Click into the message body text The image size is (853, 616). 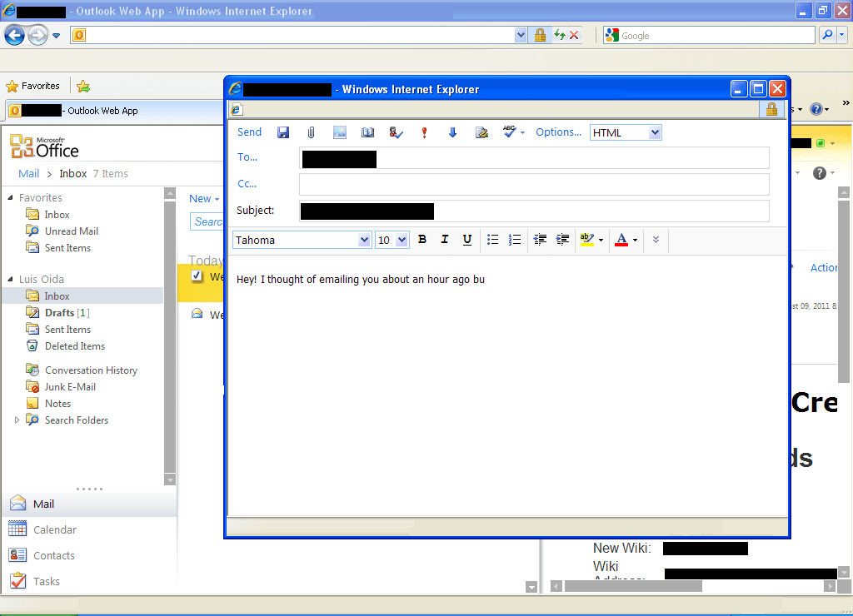point(360,280)
